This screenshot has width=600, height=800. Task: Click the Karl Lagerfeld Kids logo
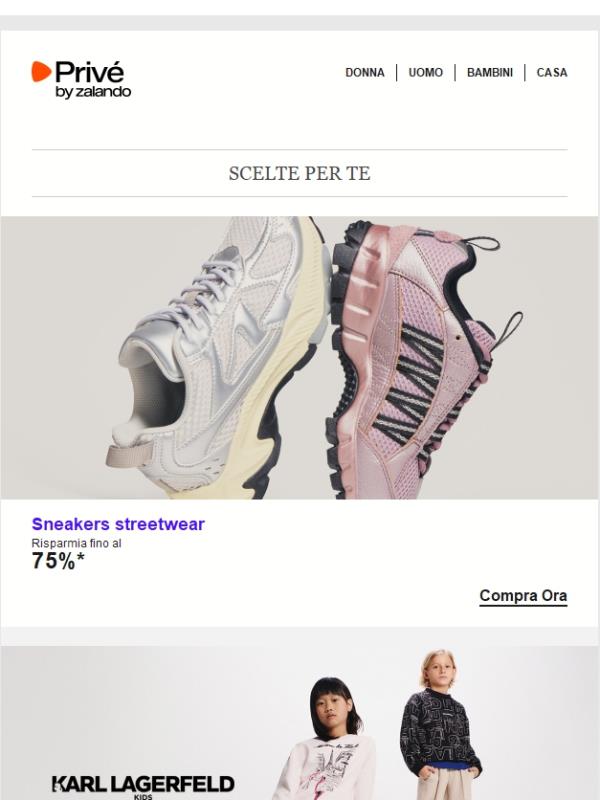[x=143, y=786]
